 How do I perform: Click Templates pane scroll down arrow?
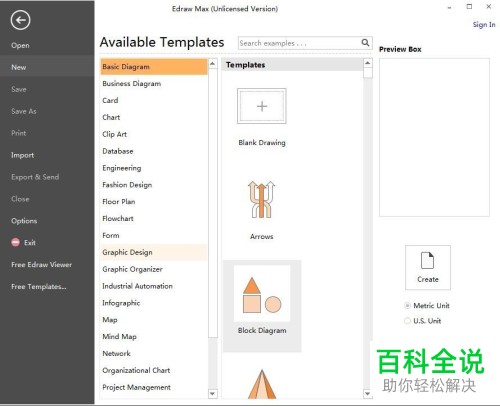coord(368,394)
